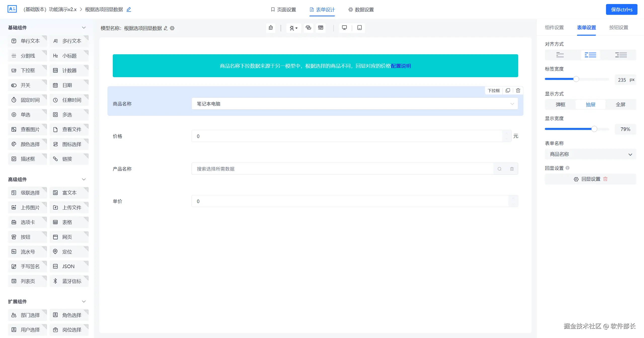
Task: Collapse the 基础组件 section
Action: [x=84, y=28]
